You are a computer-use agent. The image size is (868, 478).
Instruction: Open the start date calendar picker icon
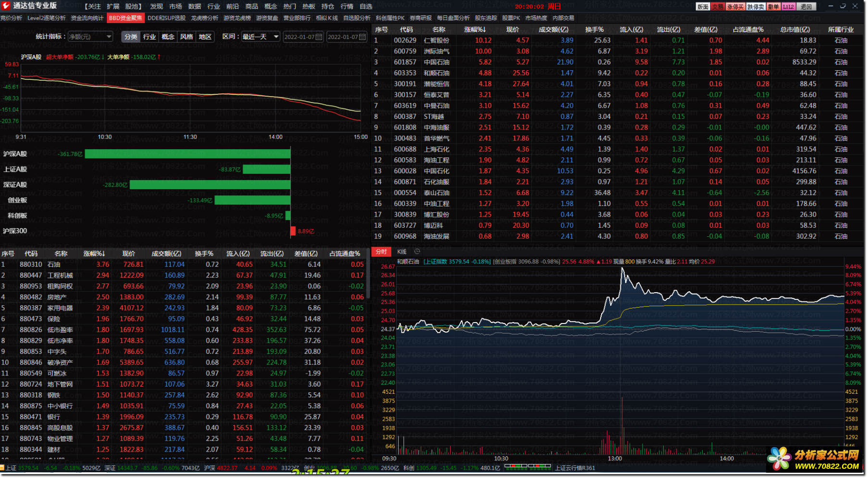319,37
